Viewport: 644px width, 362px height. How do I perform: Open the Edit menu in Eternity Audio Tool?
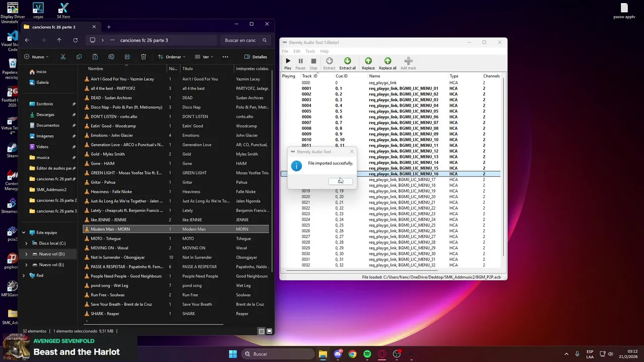(x=297, y=51)
